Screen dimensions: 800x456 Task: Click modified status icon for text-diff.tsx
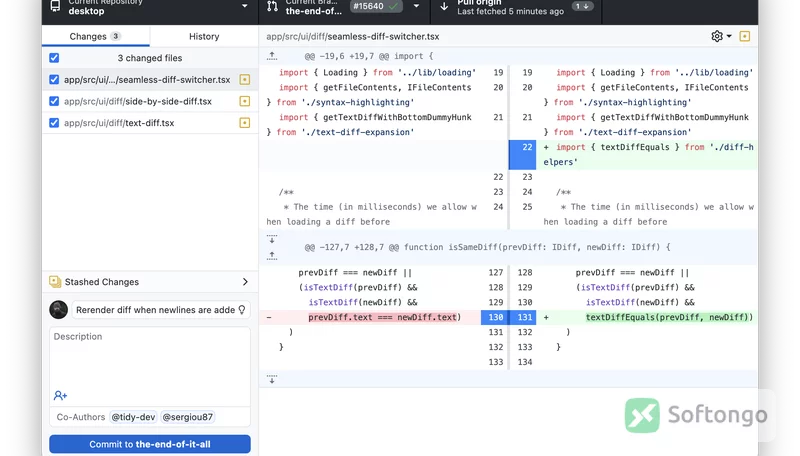(245, 123)
